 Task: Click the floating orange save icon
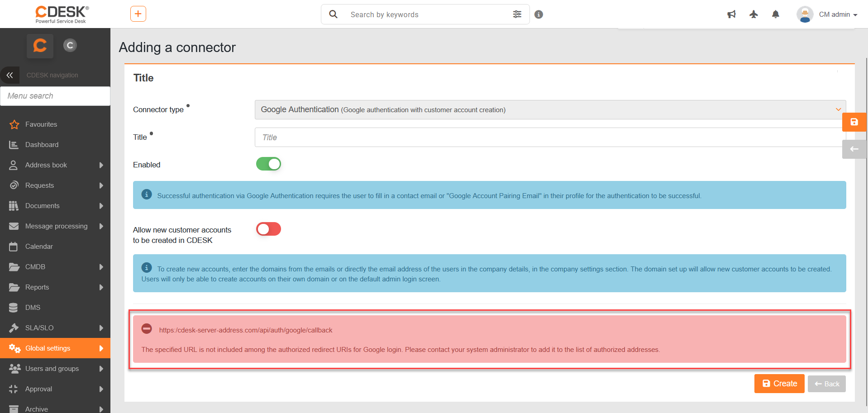tap(854, 122)
